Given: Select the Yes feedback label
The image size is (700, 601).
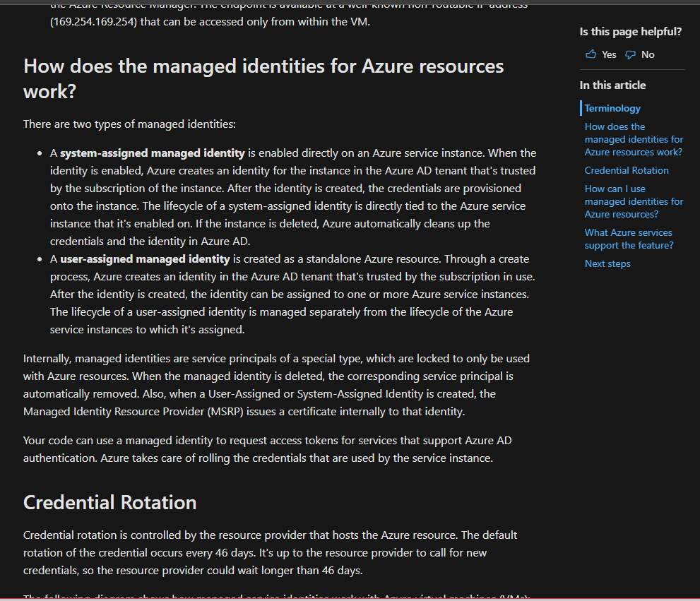Looking at the screenshot, I should (609, 54).
